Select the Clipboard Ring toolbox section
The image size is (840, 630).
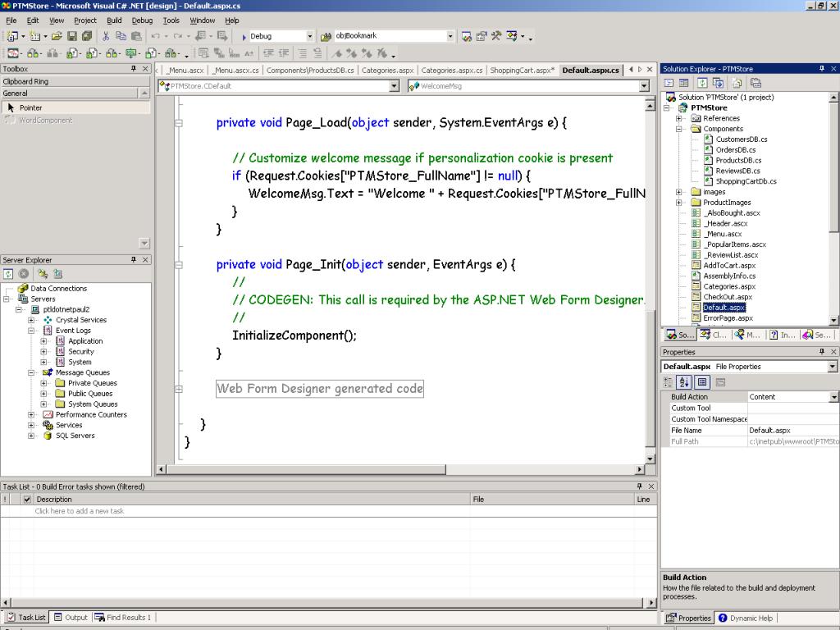click(75, 81)
